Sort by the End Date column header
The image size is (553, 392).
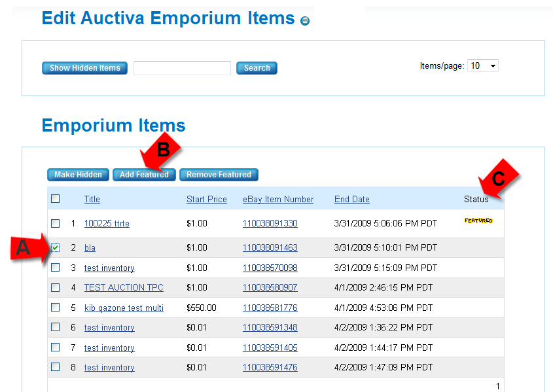tap(352, 199)
